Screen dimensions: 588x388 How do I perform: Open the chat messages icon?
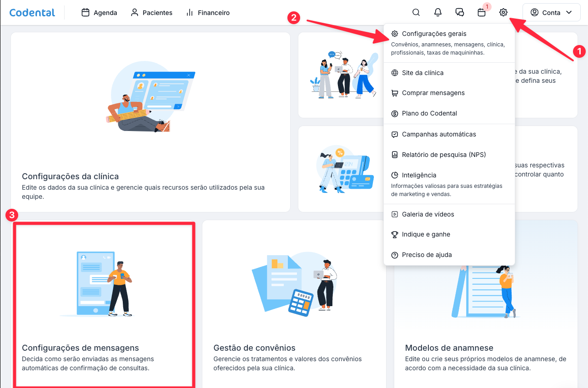point(459,13)
